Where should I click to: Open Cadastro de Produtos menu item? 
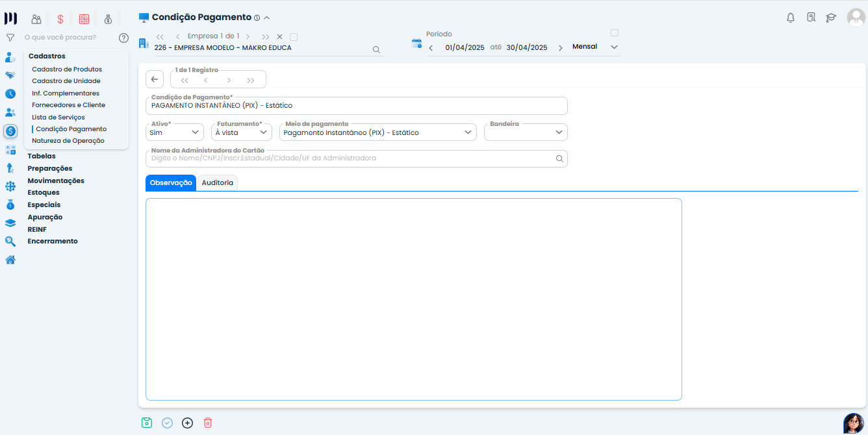(x=67, y=69)
